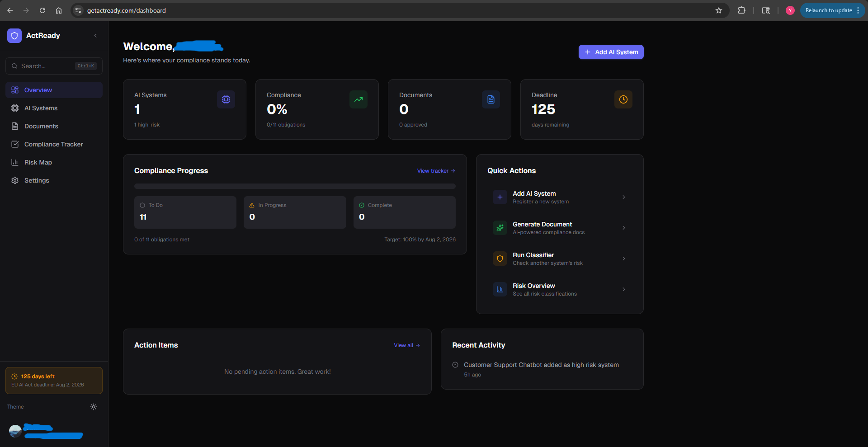
Task: Expand the Generate Document chevron
Action: coord(624,228)
